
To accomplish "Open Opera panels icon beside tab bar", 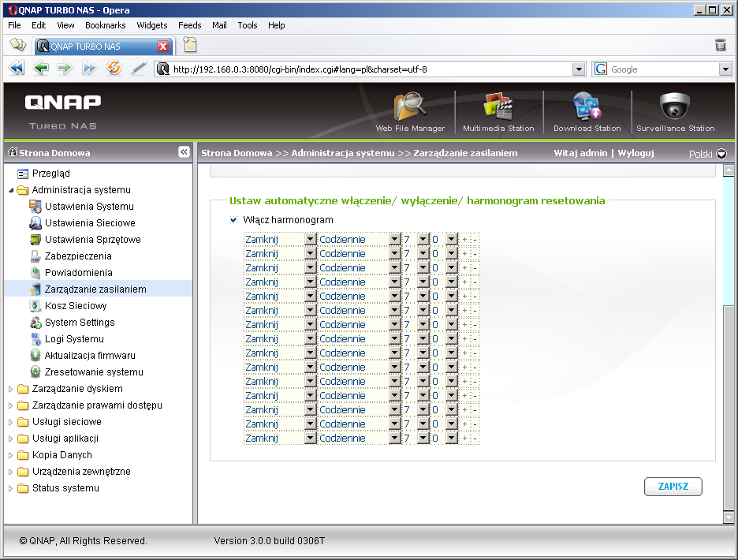I will [x=18, y=45].
